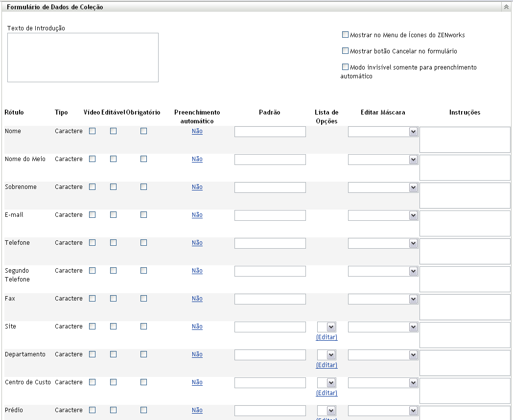Image resolution: width=513 pixels, height=420 pixels.
Task: Toggle Modo invisível somente para preenchimento automático
Action: pyautogui.click(x=345, y=67)
